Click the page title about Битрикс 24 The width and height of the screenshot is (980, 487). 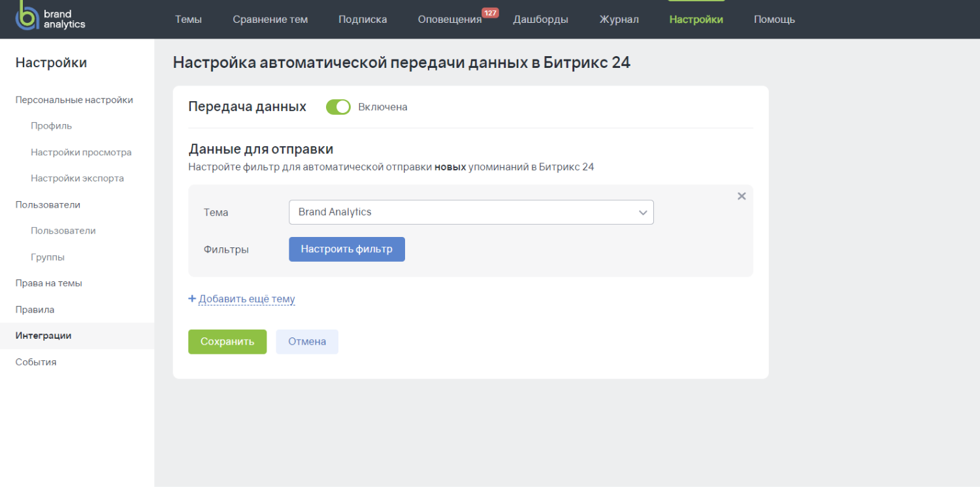coord(402,63)
